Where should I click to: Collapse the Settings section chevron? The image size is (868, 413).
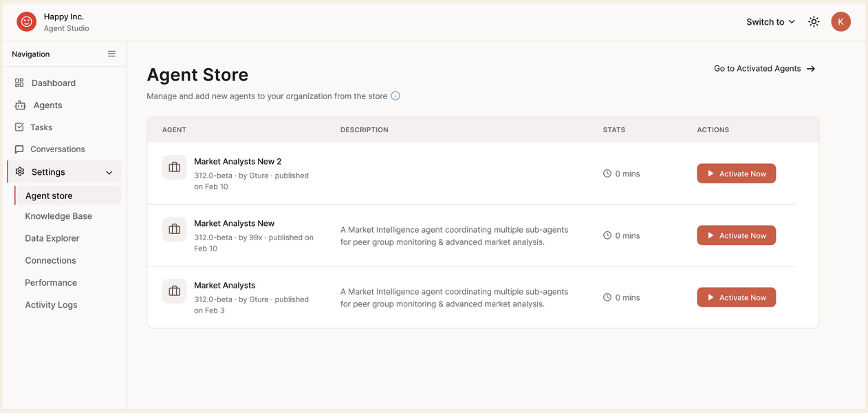(x=108, y=171)
